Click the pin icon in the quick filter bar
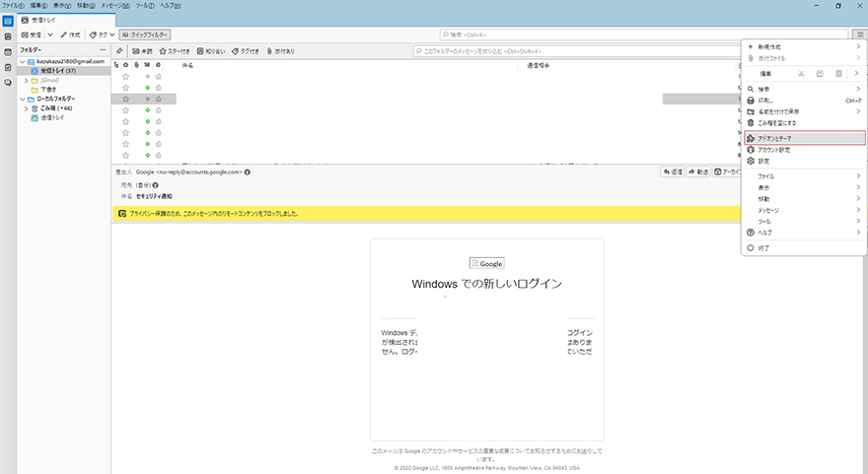 [120, 50]
